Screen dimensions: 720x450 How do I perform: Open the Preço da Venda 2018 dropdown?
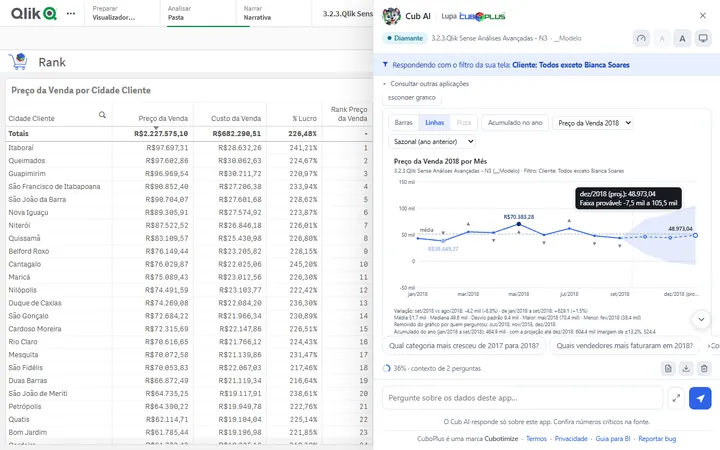593,123
